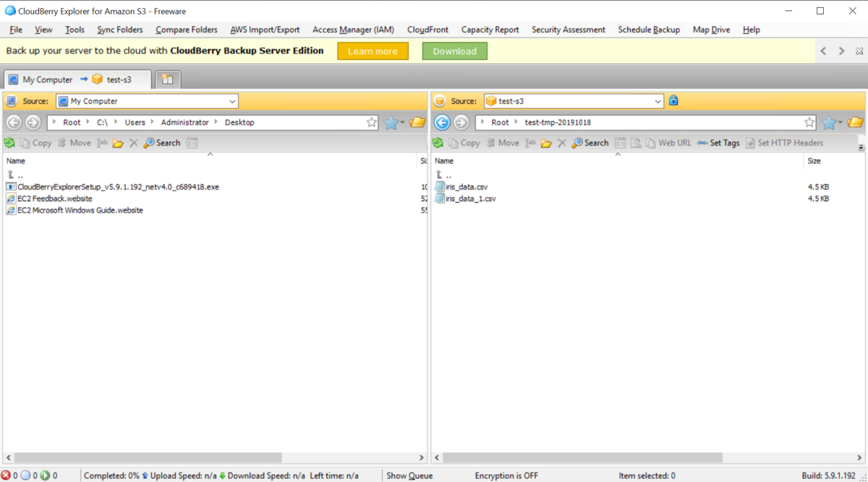Click Move in the left pane toolbar
Screen dimensions: 868x482
click(x=75, y=143)
